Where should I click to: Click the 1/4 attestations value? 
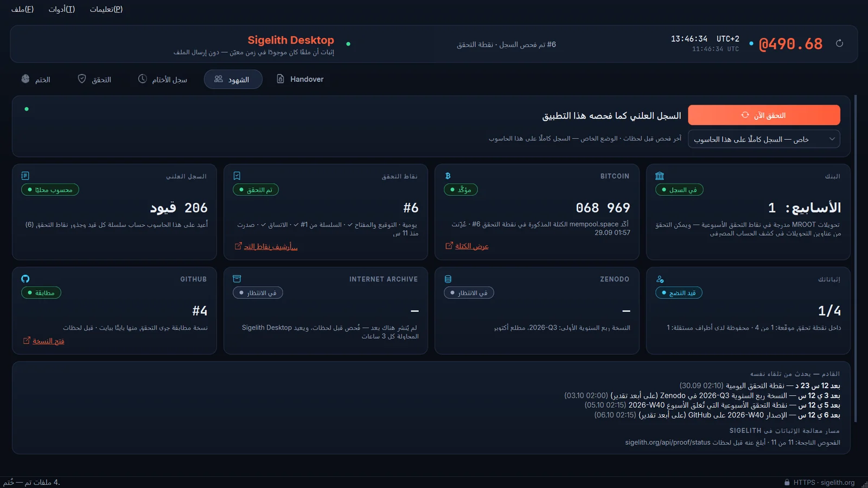pos(829,311)
